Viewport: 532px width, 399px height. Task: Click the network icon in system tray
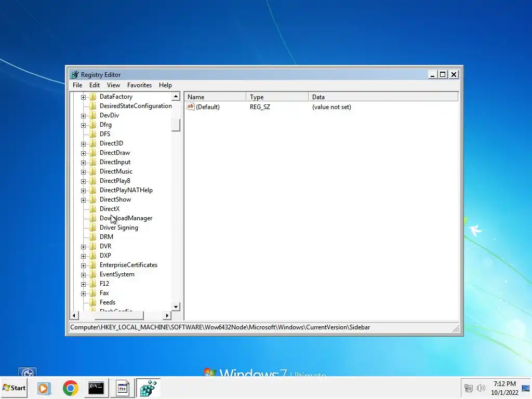click(x=468, y=388)
